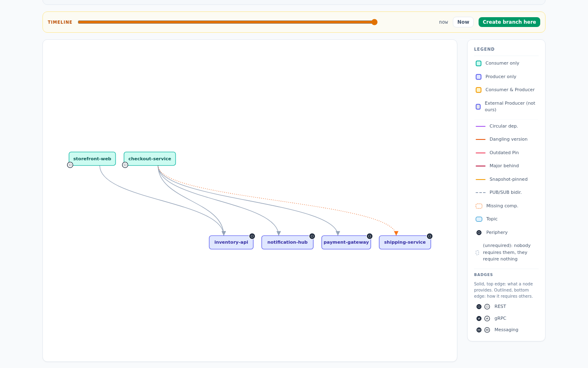Click the 'Messaging' badge label

506,330
